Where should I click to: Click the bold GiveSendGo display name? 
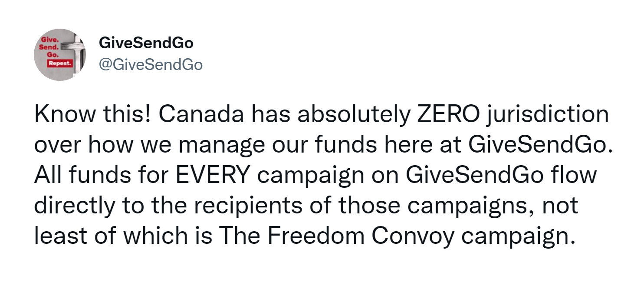[146, 43]
